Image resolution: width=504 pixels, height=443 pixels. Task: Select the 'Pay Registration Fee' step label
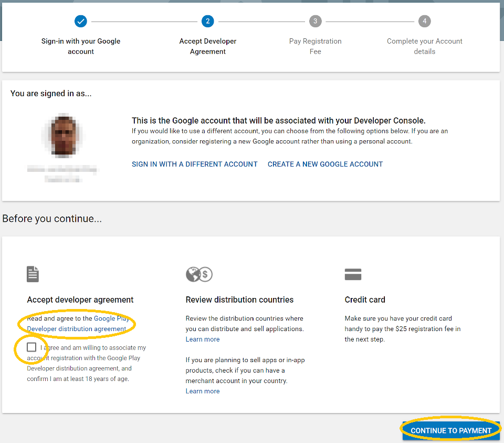tap(316, 46)
